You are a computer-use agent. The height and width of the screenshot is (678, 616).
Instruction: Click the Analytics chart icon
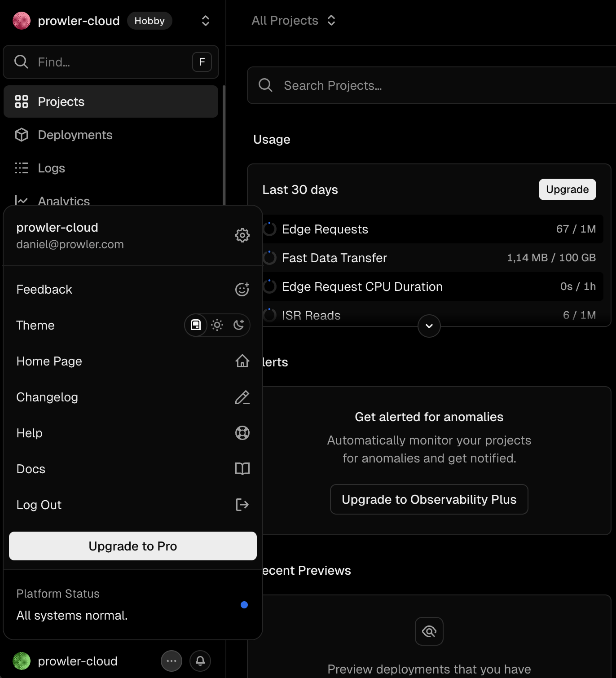22,200
